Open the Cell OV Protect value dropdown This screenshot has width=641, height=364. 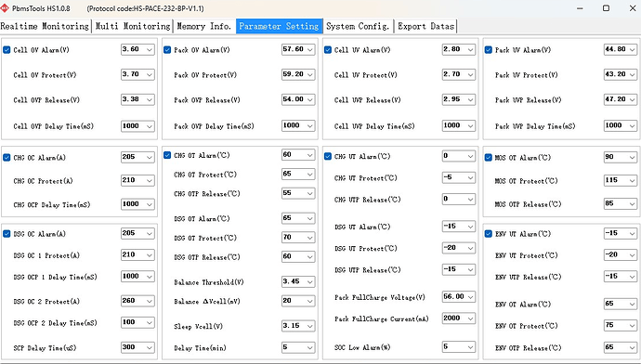pos(150,75)
